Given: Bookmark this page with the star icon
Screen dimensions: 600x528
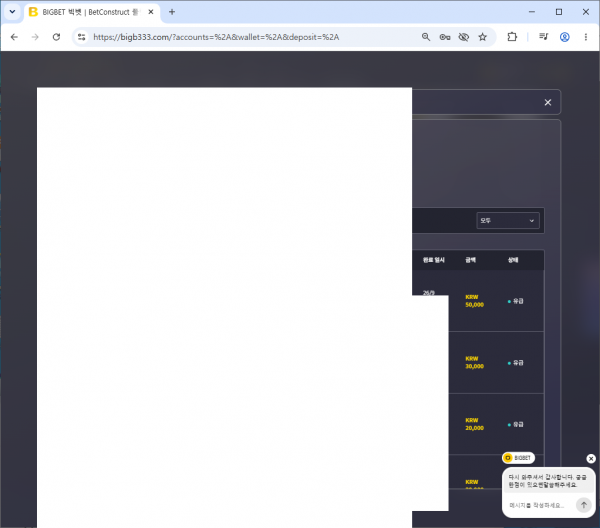Looking at the screenshot, I should pyautogui.click(x=483, y=37).
